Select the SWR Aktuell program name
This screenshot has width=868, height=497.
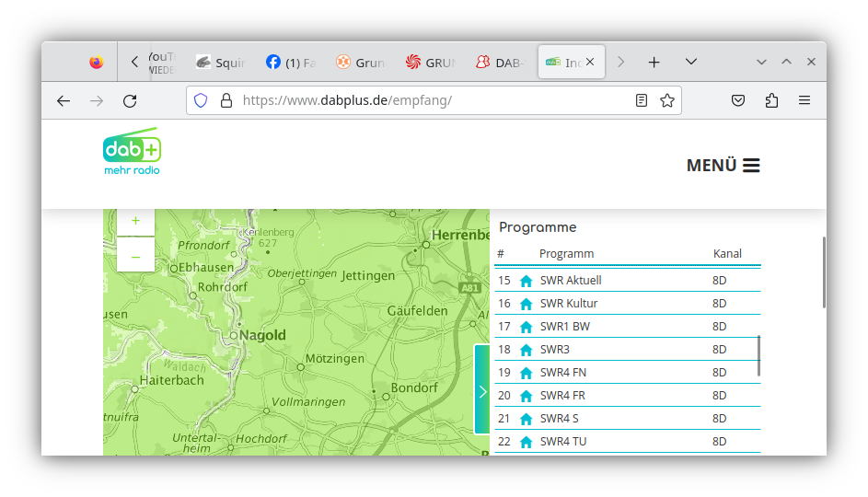pos(571,281)
